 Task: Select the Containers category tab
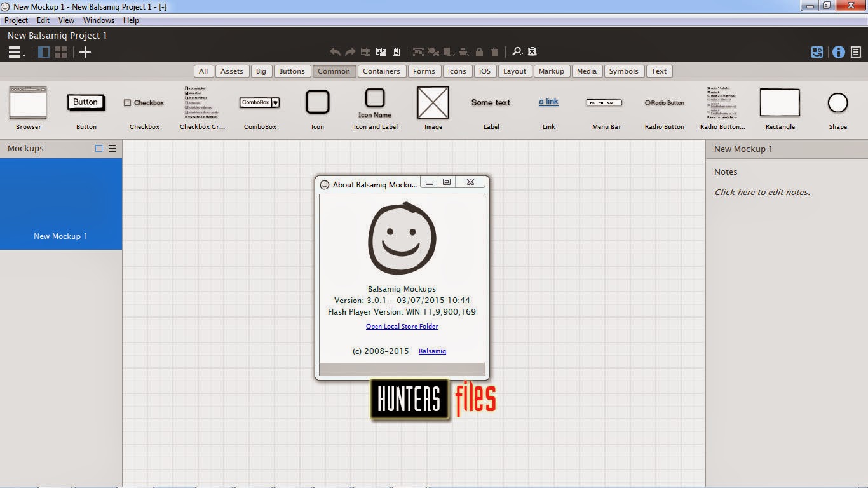point(381,71)
